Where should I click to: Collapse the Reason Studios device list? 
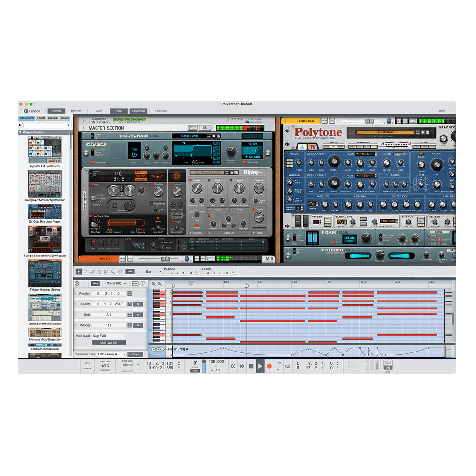click(x=20, y=132)
